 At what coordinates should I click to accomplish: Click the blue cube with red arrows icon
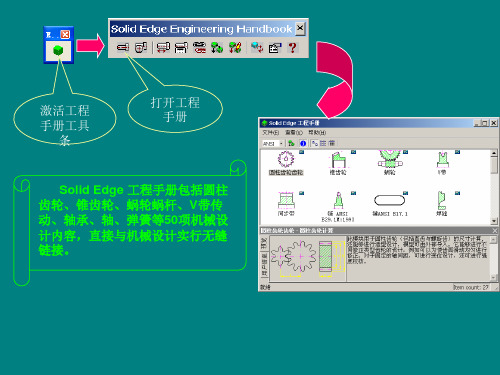pyautogui.click(x=257, y=48)
